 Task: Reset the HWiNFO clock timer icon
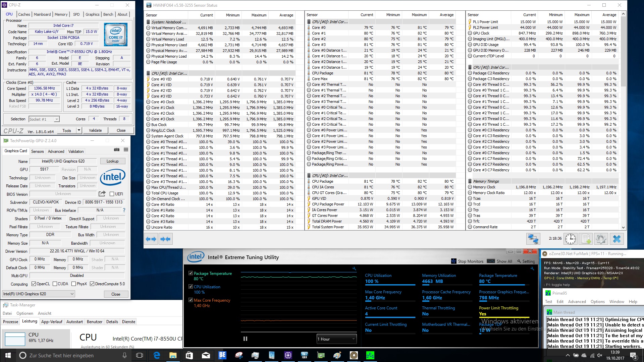click(x=570, y=239)
